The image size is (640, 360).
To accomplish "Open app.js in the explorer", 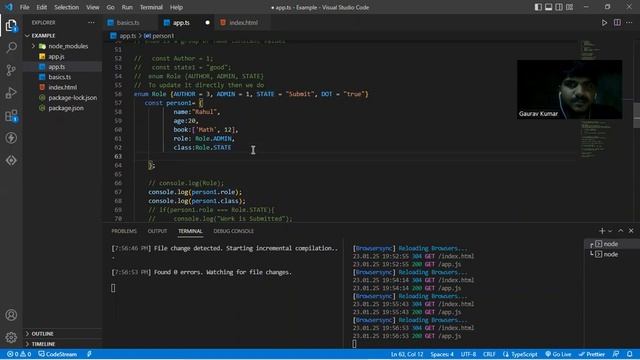I will tap(62, 56).
